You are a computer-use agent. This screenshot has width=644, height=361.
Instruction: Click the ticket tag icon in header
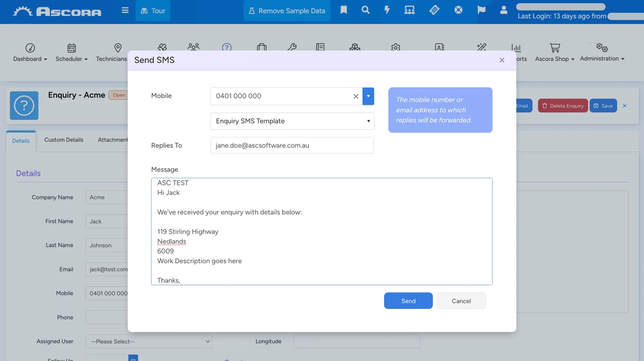[434, 10]
